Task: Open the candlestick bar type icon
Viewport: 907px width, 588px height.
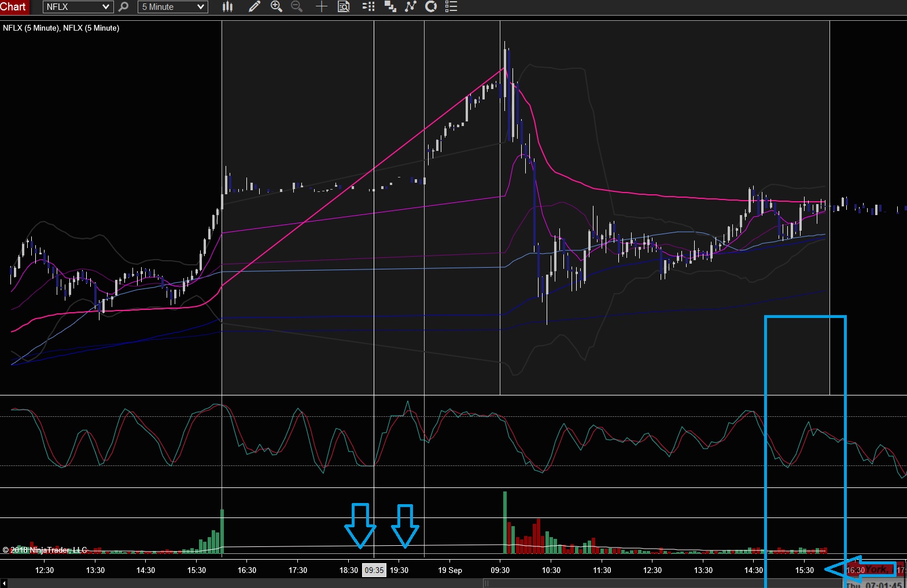Action: pyautogui.click(x=227, y=7)
